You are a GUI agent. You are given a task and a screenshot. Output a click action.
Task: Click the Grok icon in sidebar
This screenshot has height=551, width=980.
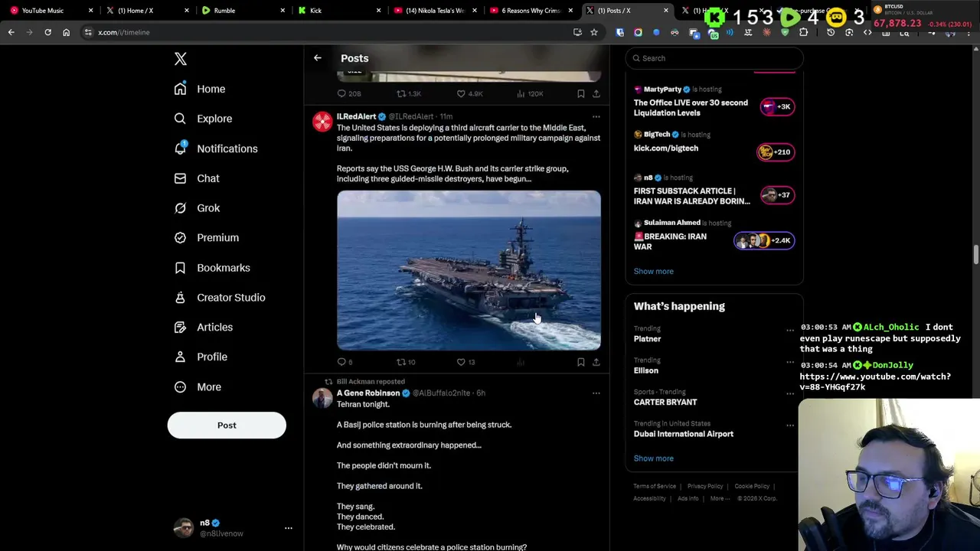point(180,208)
